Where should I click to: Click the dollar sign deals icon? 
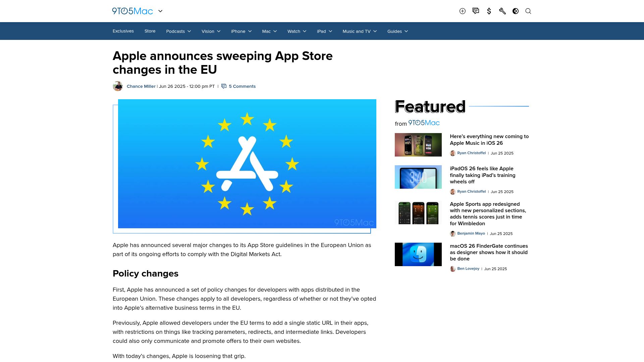tap(489, 11)
